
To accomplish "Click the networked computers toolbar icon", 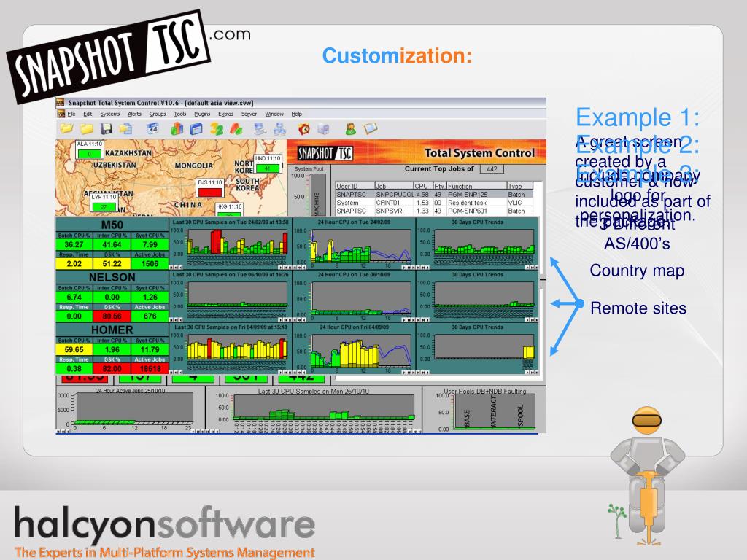I will (x=279, y=128).
